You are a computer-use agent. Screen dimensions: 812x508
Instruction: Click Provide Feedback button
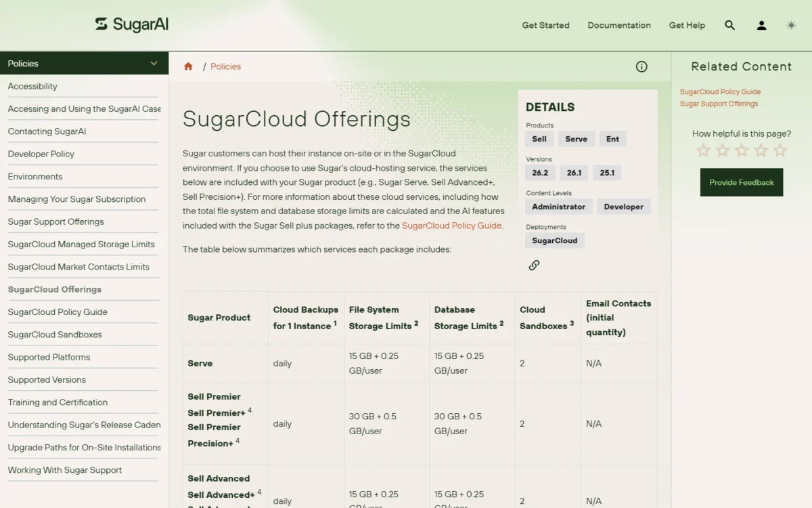click(742, 182)
